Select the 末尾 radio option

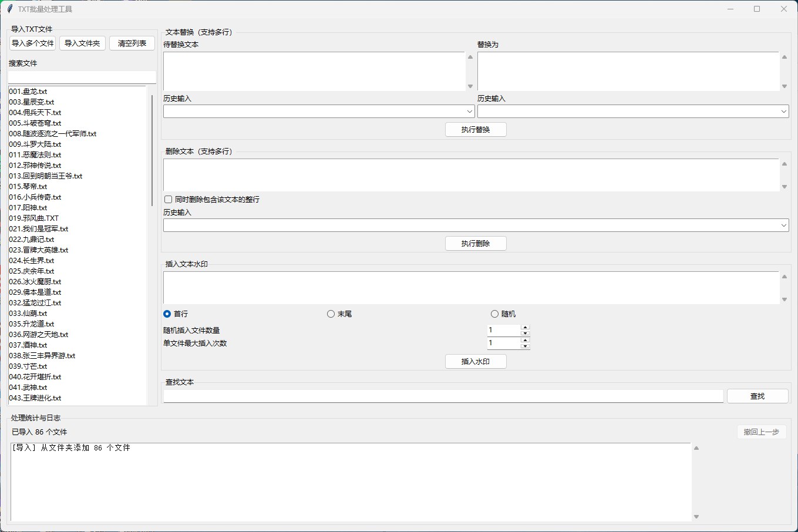331,314
